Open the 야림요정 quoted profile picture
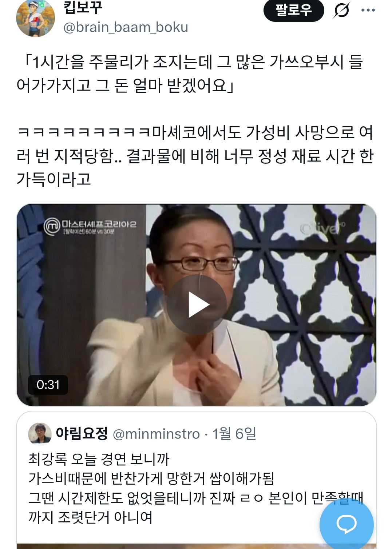 pyautogui.click(x=40, y=434)
